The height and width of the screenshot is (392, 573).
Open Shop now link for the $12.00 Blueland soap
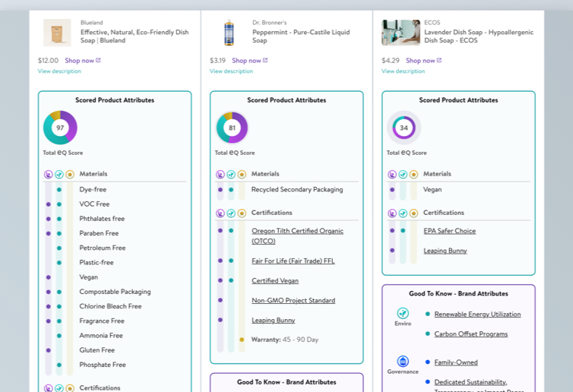click(82, 61)
